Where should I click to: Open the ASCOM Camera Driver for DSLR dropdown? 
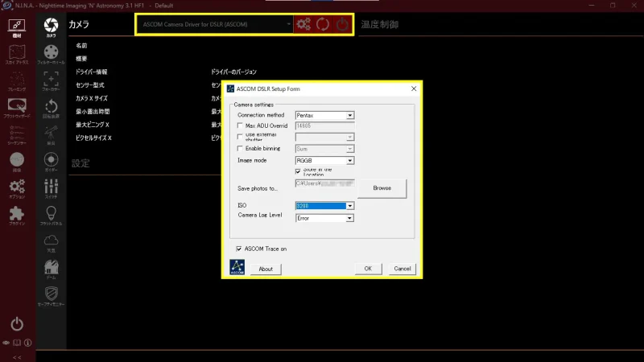click(x=215, y=24)
